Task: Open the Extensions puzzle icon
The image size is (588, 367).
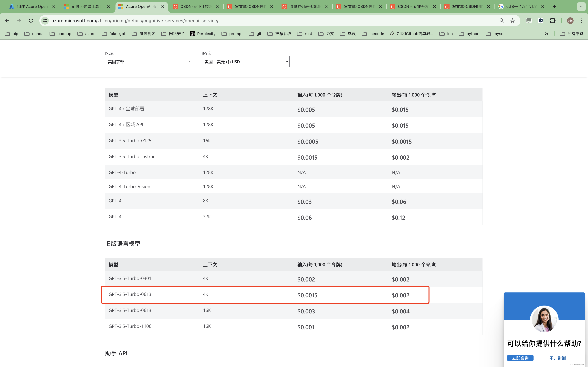Action: click(553, 21)
